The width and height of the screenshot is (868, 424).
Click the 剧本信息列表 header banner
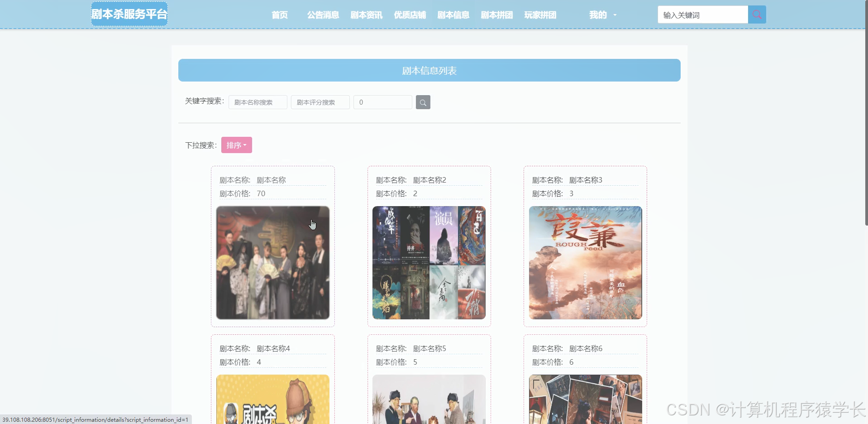coord(429,70)
